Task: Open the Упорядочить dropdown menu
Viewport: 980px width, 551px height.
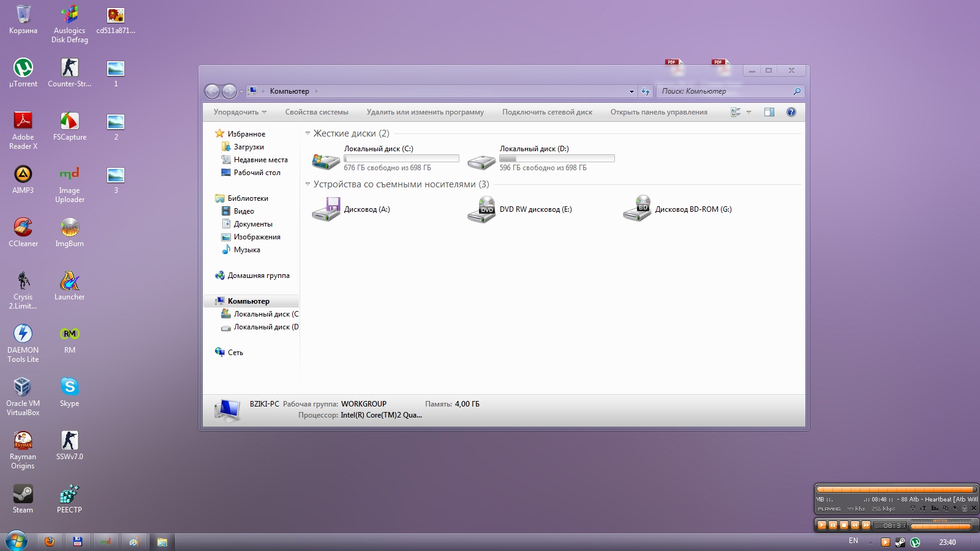Action: click(239, 112)
